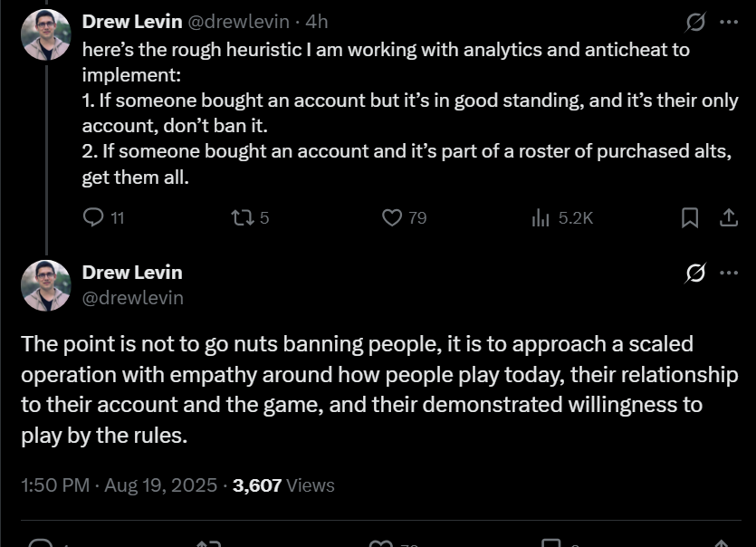View analytics for the 5.2K views tweet
Screen dimensions: 756x547
[541, 217]
